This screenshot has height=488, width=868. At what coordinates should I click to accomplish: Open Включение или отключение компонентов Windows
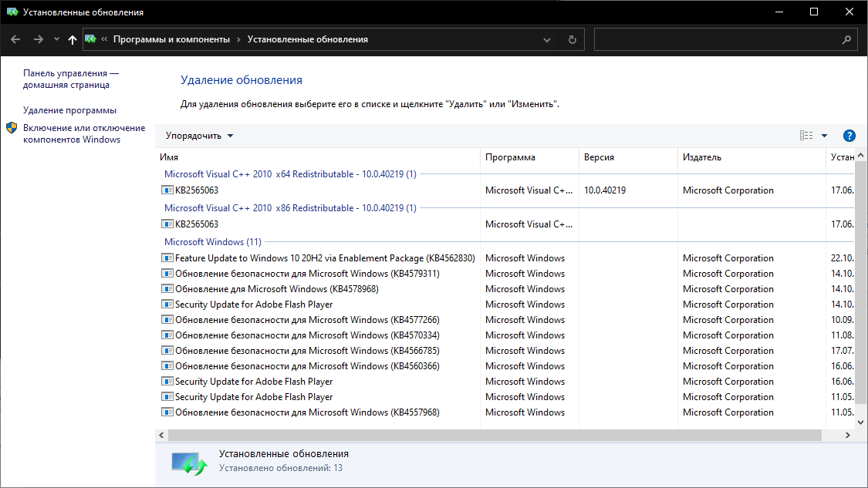[x=83, y=133]
